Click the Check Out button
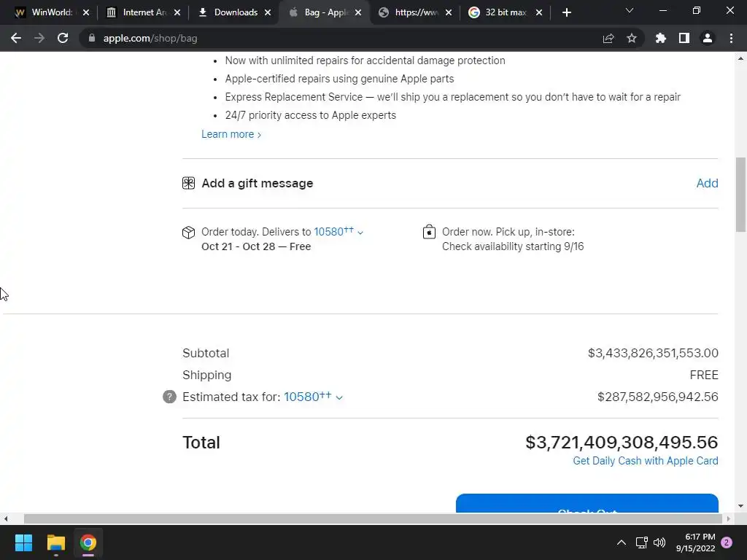747x560 pixels. click(x=587, y=503)
